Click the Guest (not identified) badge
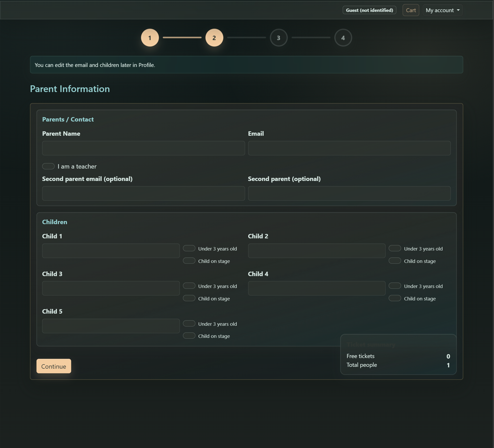494x448 pixels. (x=369, y=10)
